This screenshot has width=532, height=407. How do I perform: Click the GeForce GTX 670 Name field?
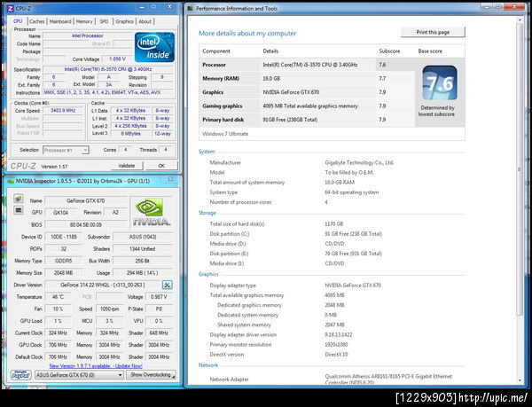85,200
